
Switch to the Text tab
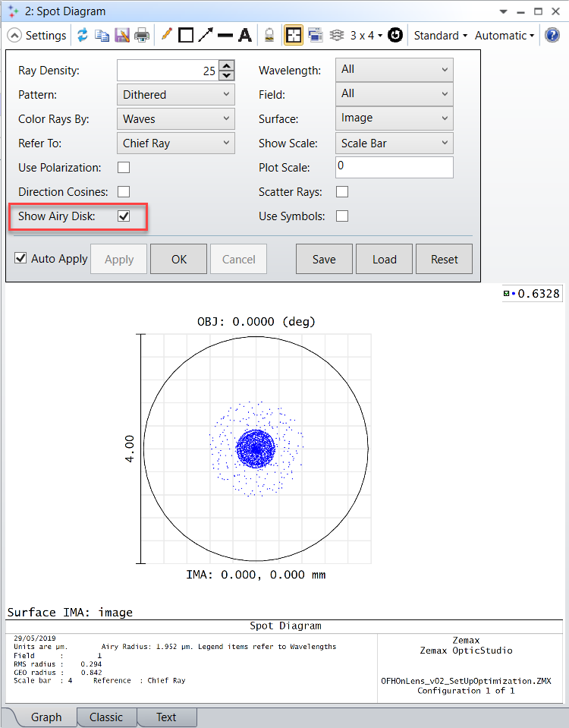(x=167, y=717)
